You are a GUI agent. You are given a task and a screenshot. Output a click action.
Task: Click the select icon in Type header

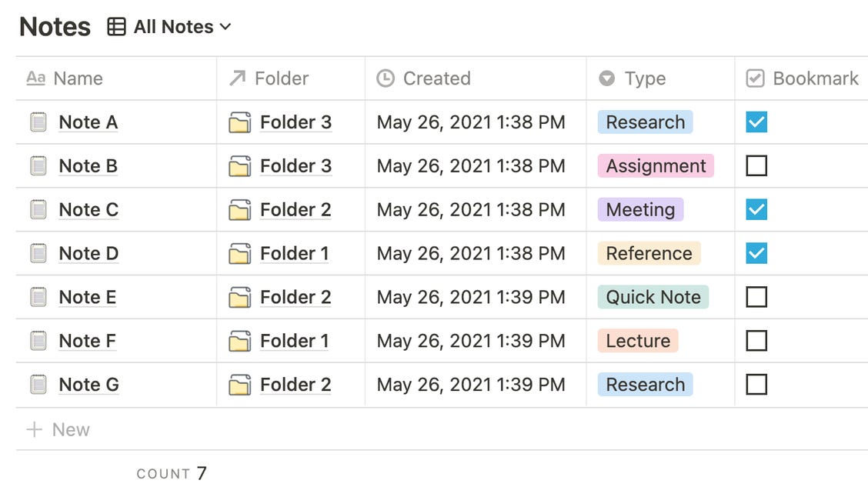point(606,78)
